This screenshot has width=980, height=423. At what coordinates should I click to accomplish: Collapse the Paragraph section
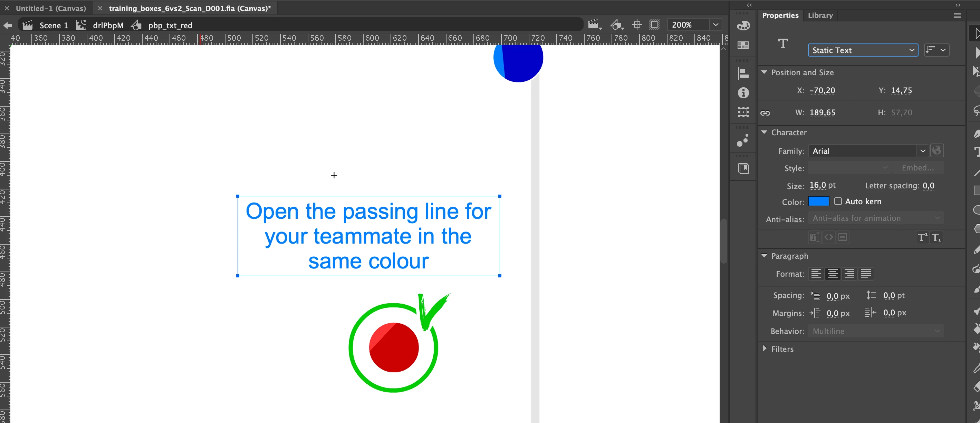tap(764, 256)
